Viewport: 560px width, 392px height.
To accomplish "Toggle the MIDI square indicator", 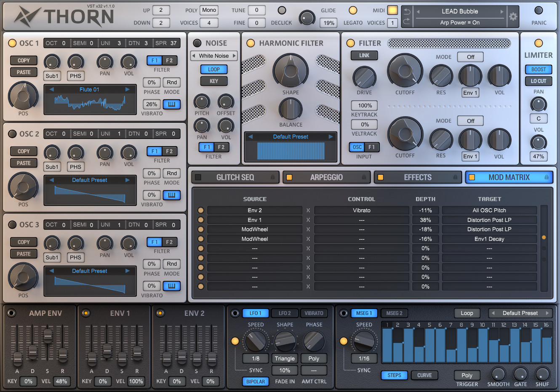I will [x=392, y=10].
